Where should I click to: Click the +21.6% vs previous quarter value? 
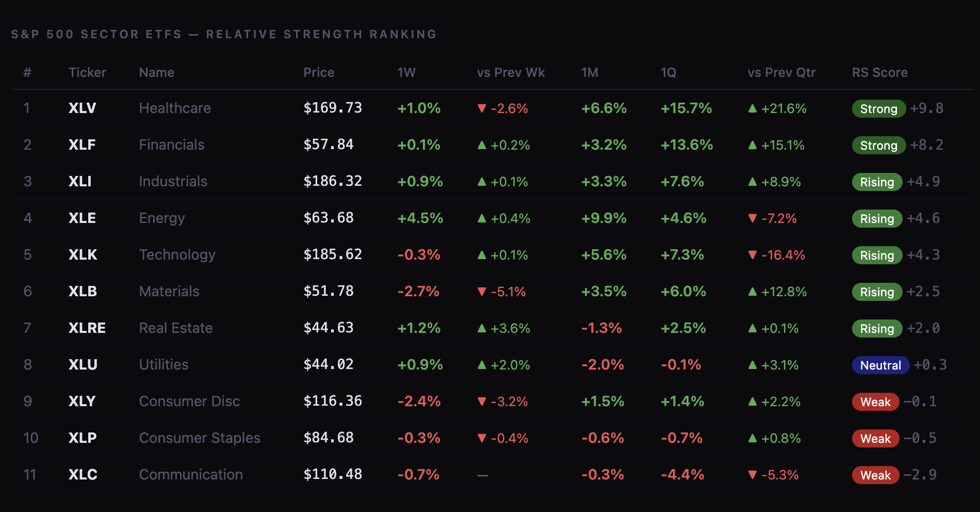(777, 109)
